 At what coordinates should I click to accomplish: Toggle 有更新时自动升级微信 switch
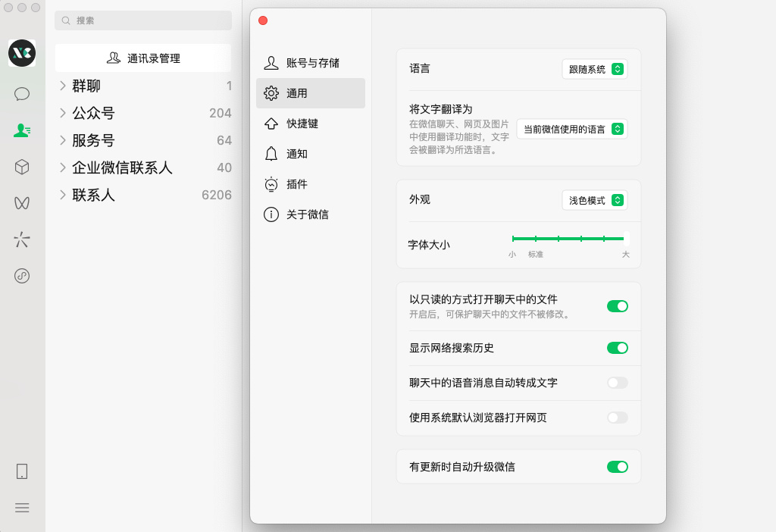pos(618,467)
